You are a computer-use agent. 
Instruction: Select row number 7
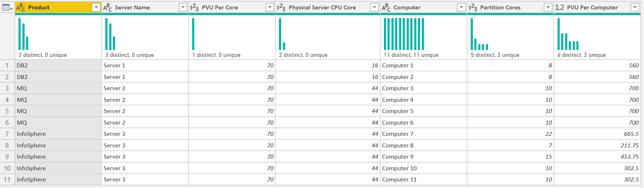7,134
